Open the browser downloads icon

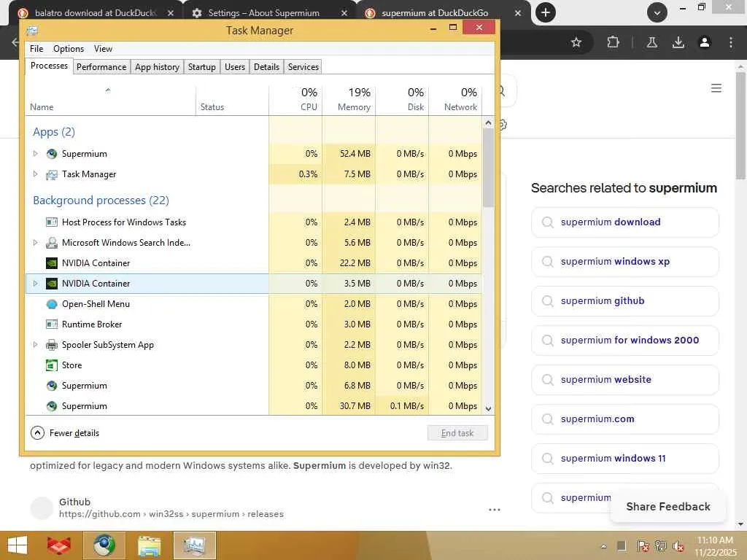pos(678,42)
